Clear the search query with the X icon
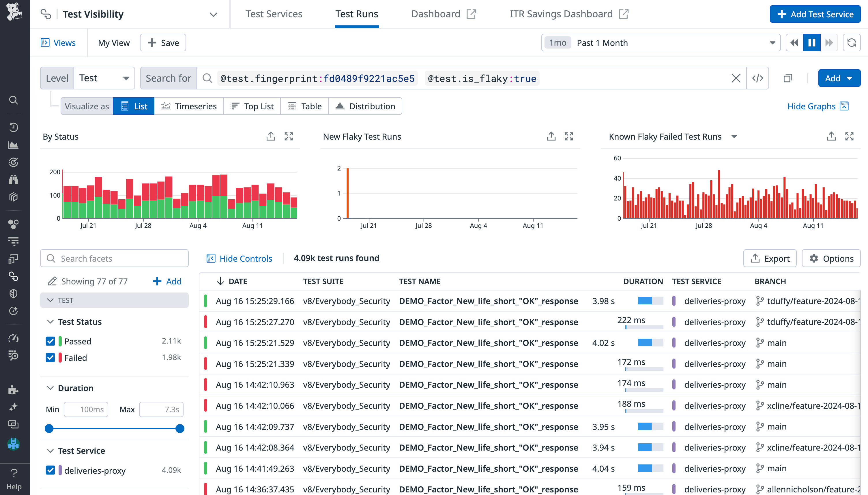Viewport: 868px width, 495px height. coord(736,78)
